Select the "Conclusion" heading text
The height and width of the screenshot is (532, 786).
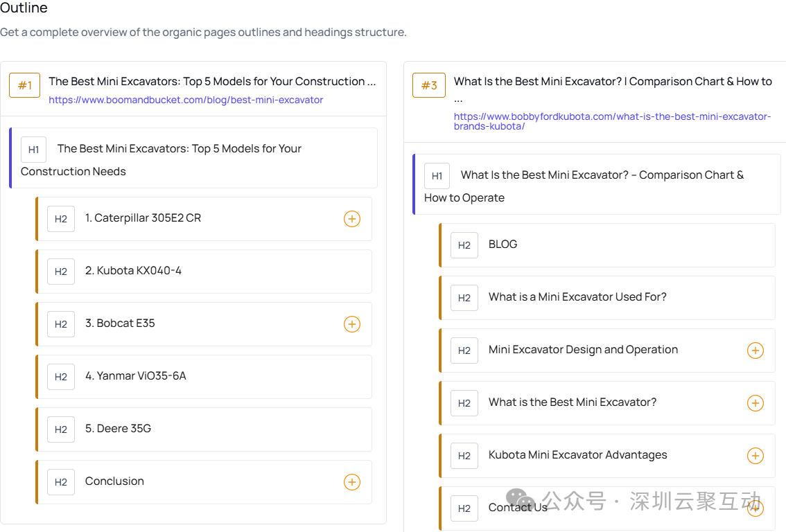pos(114,481)
